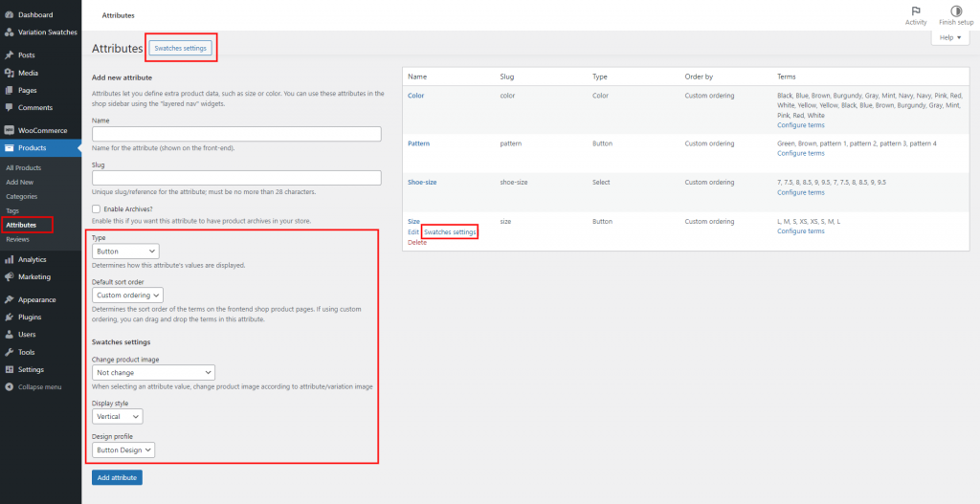Image resolution: width=980 pixels, height=504 pixels.
Task: Click Swatches settings button beside Attributes heading
Action: tap(181, 48)
